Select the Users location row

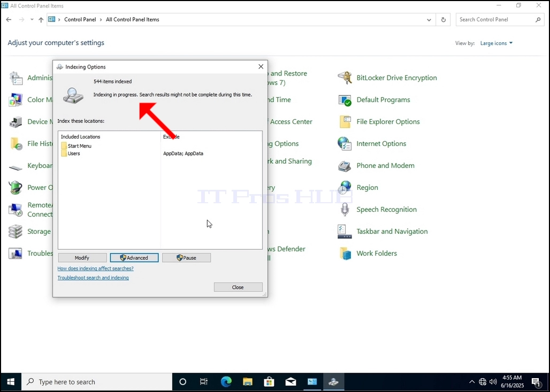[71, 153]
